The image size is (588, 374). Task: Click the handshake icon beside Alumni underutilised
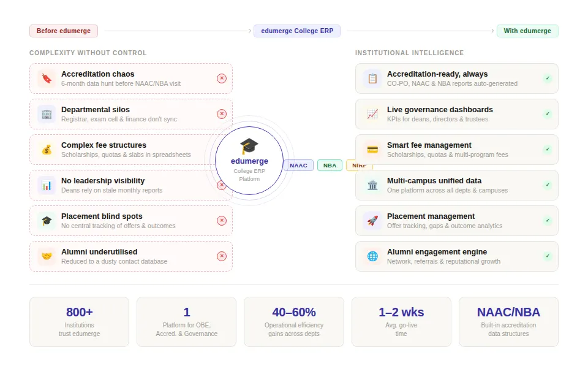coord(47,256)
